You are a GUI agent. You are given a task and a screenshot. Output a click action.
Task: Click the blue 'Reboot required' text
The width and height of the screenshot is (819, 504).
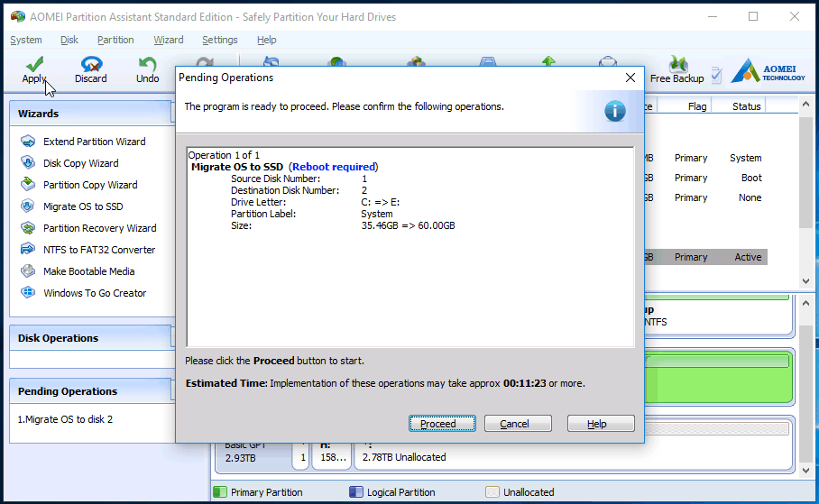point(333,167)
